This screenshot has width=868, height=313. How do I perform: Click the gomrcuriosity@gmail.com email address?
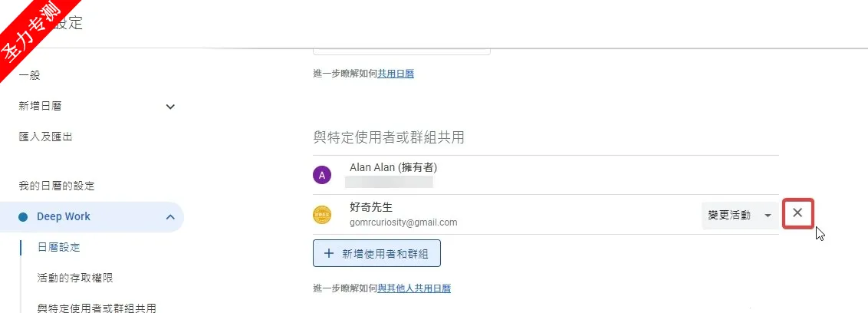pos(403,222)
